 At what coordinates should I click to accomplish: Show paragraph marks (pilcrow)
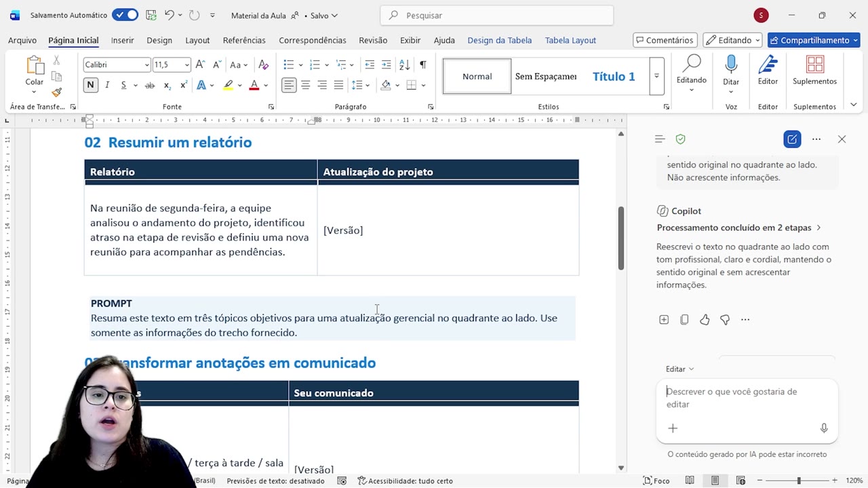[422, 64]
